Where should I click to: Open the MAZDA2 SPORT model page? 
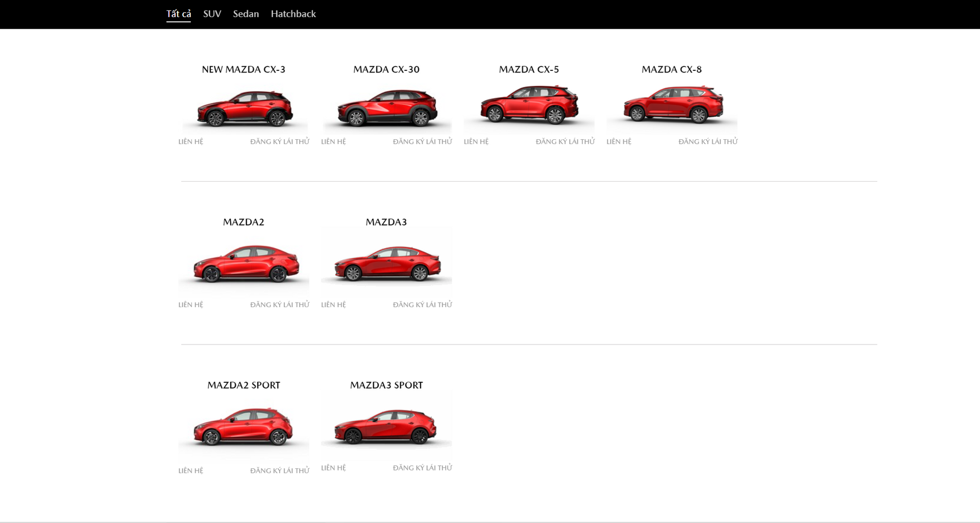pos(243,385)
